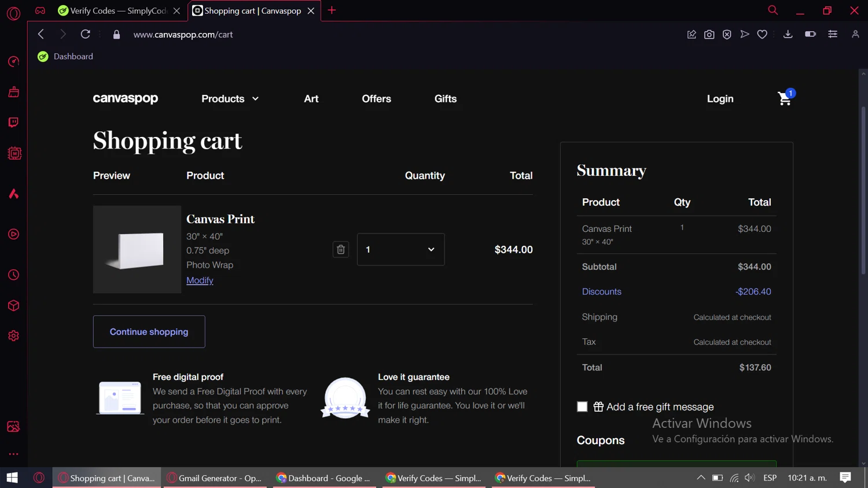This screenshot has width=868, height=488.
Task: Open the shopping bag sidebar icon
Action: click(x=13, y=92)
